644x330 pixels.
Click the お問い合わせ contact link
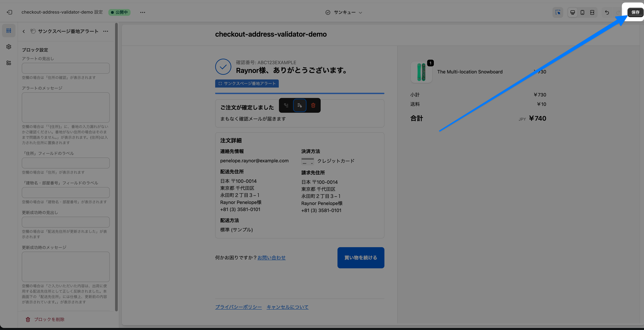point(271,258)
